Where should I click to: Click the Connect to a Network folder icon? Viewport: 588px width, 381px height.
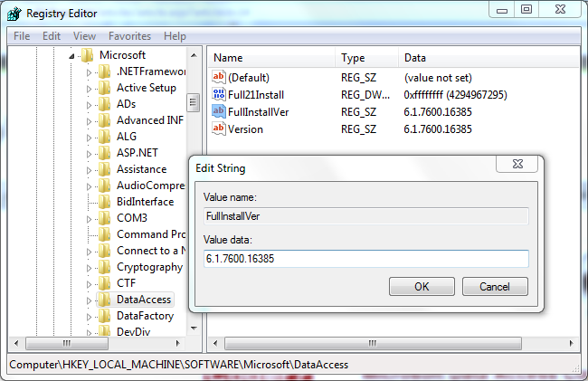(x=105, y=251)
